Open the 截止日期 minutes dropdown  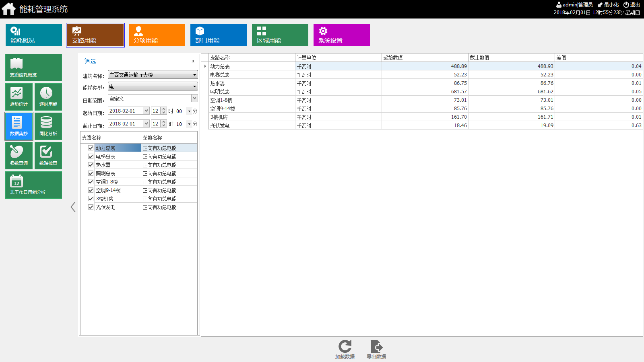click(189, 124)
